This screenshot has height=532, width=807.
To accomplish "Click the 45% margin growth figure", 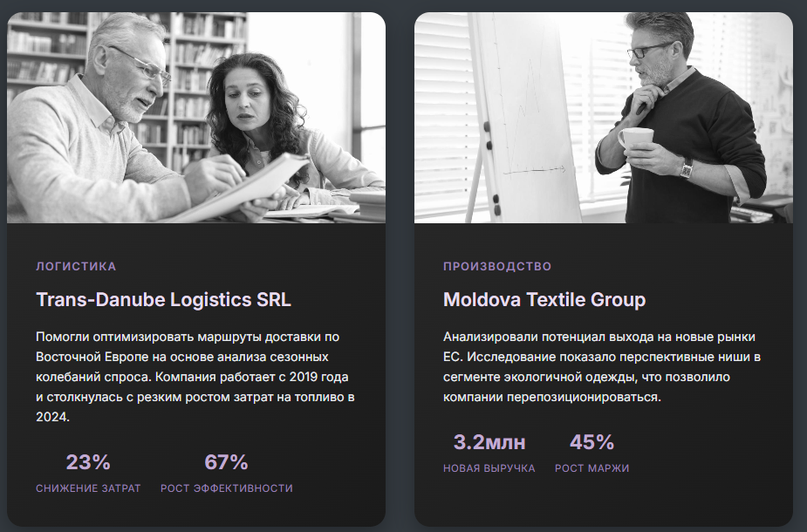I will pyautogui.click(x=592, y=442).
